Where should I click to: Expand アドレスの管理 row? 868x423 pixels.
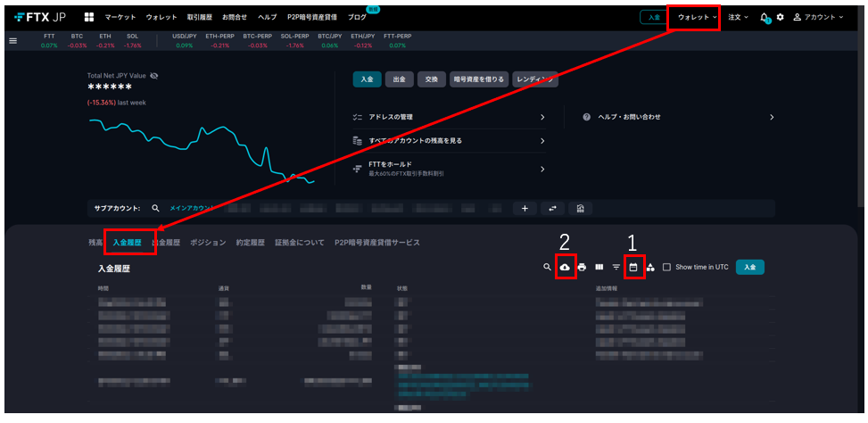[x=449, y=118]
